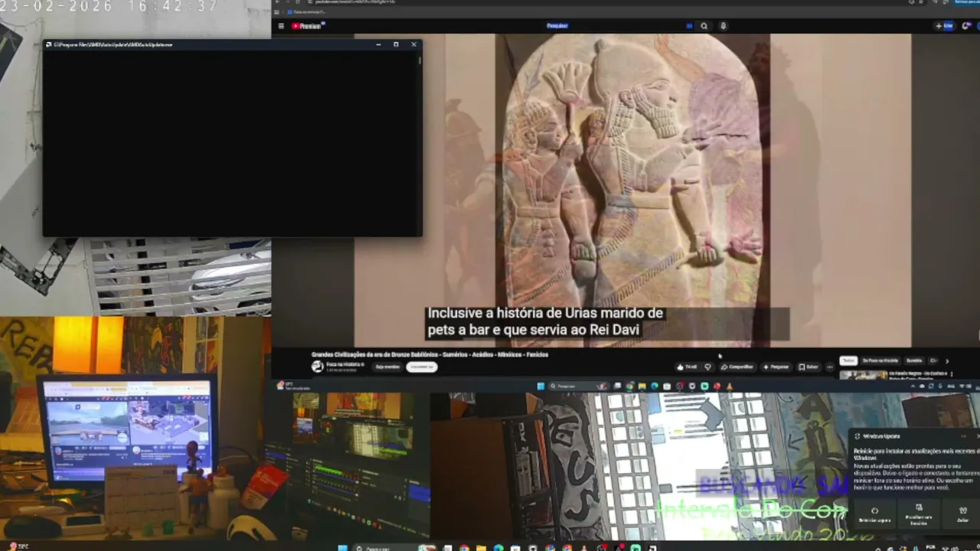Dislike the video with the thumbs-down button
The height and width of the screenshot is (551, 980).
[x=707, y=367]
